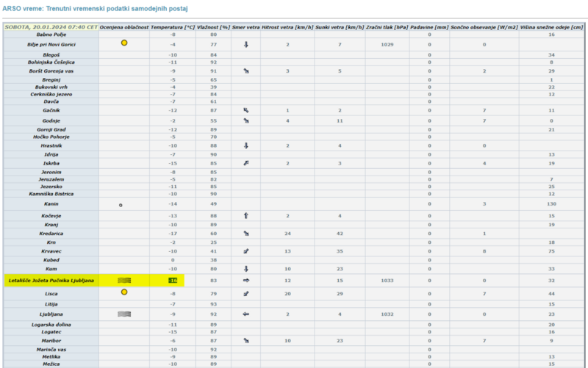Click the Krvavec wind direction arrow
This screenshot has height=368, width=588.
(246, 251)
